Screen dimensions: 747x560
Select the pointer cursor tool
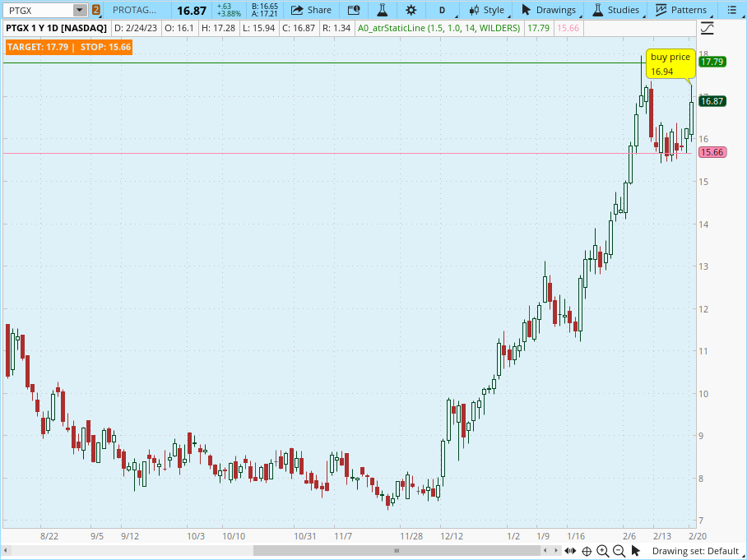tap(637, 551)
